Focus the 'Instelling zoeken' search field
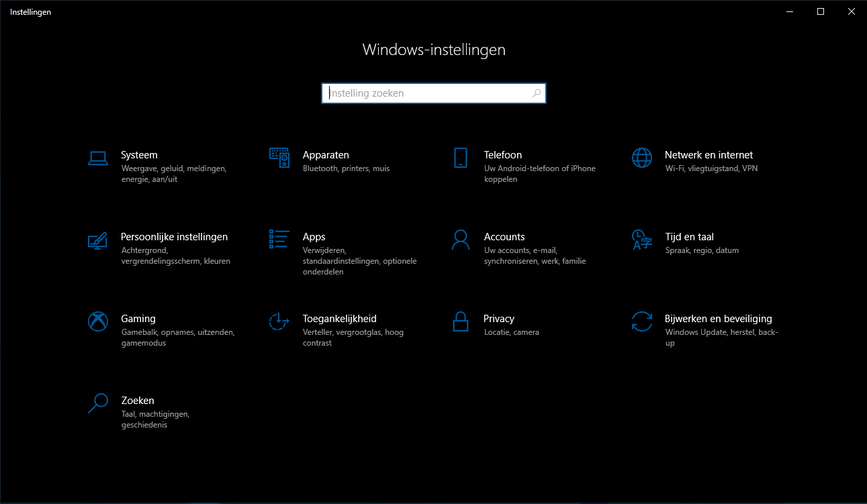 (x=434, y=93)
